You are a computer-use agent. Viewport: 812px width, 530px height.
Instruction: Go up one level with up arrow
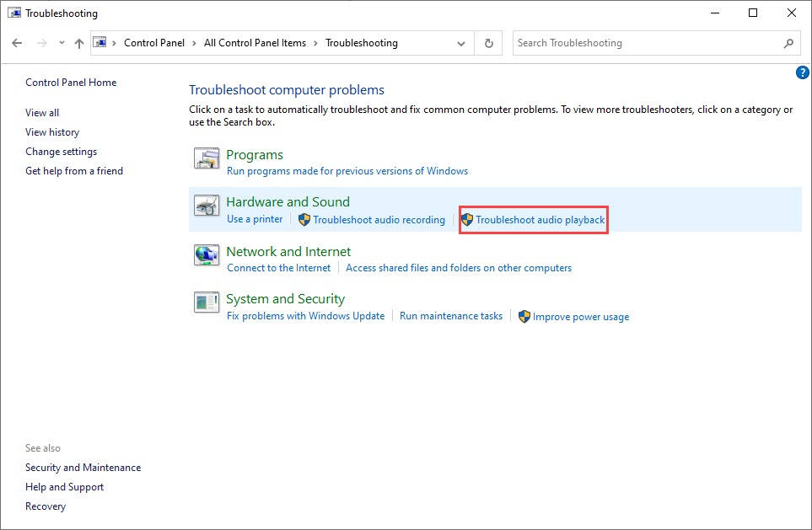click(x=78, y=43)
